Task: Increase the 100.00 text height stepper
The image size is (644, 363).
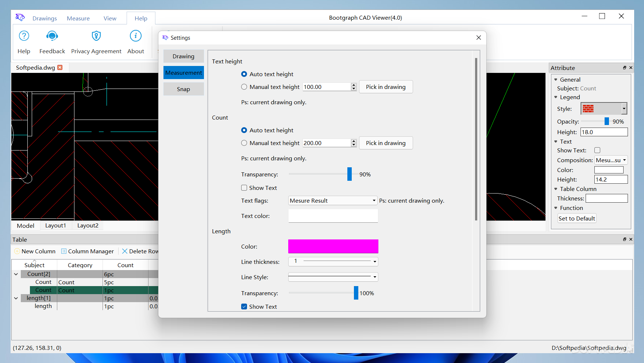Action: coord(354,85)
